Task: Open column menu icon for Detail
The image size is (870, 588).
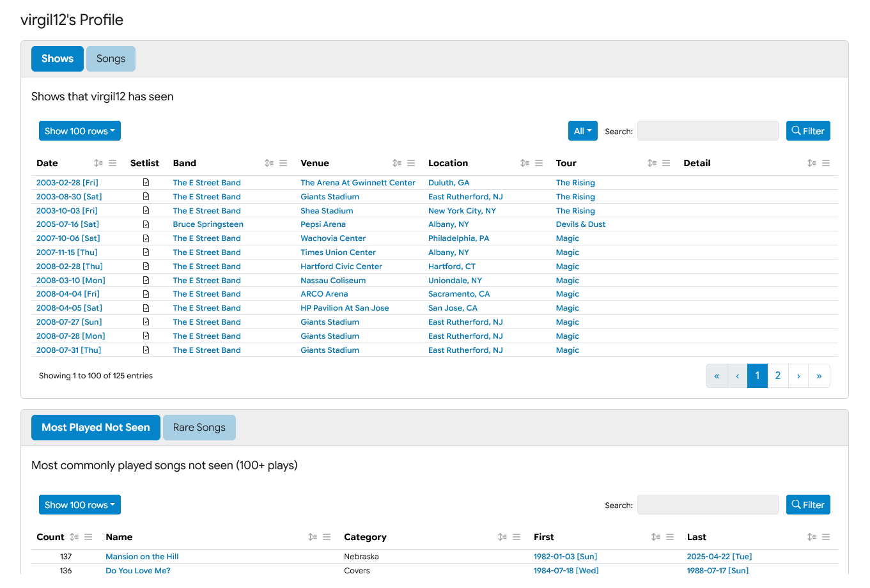Action: pyautogui.click(x=826, y=164)
